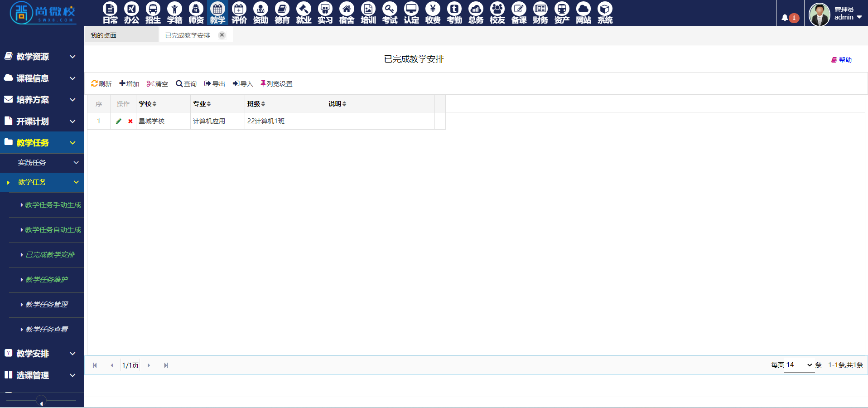Open 已完成教学安排 in the sidebar
The height and width of the screenshot is (408, 868).
point(50,255)
